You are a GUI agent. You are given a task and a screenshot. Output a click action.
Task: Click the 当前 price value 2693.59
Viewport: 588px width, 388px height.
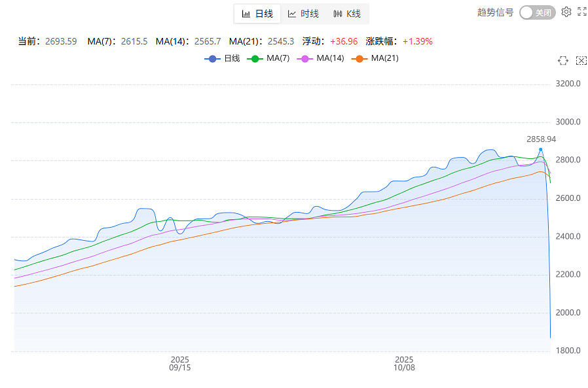point(61,41)
